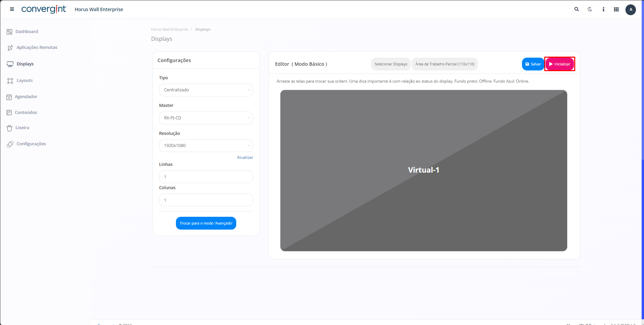Screen dimensions: 644x325
Task: Click the hamburger menu icon
Action: pyautogui.click(x=12, y=9)
